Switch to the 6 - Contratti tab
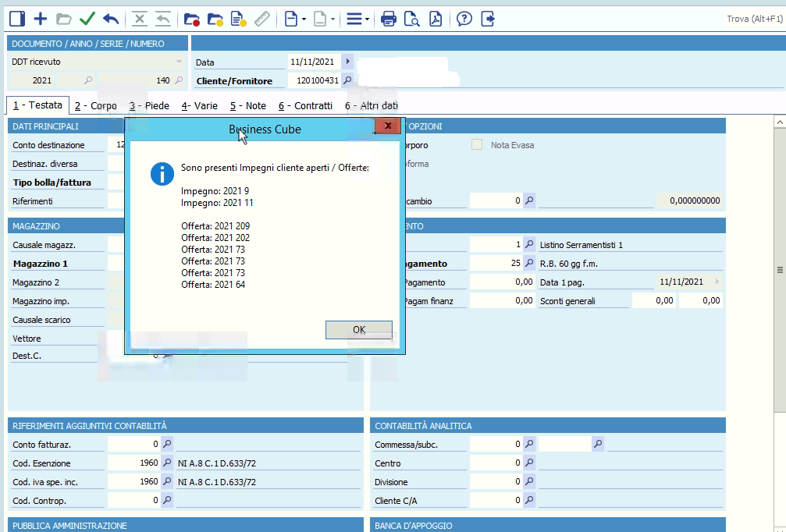786x532 pixels. 306,106
